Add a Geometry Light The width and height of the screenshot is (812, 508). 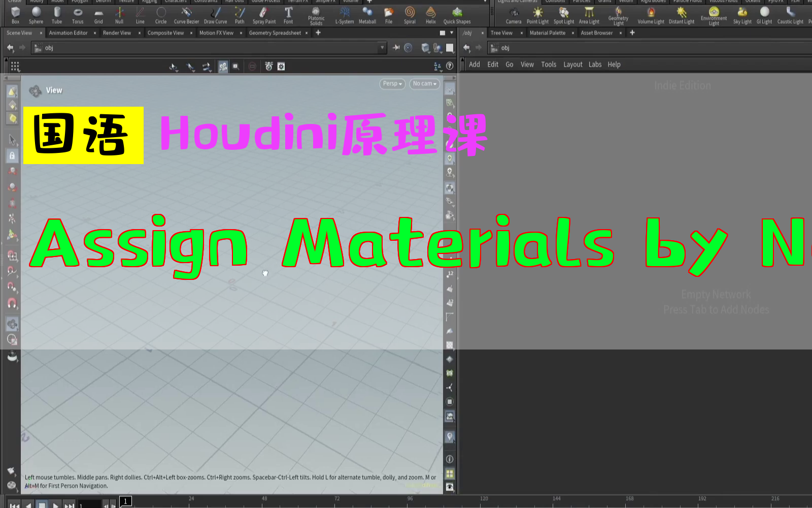618,16
